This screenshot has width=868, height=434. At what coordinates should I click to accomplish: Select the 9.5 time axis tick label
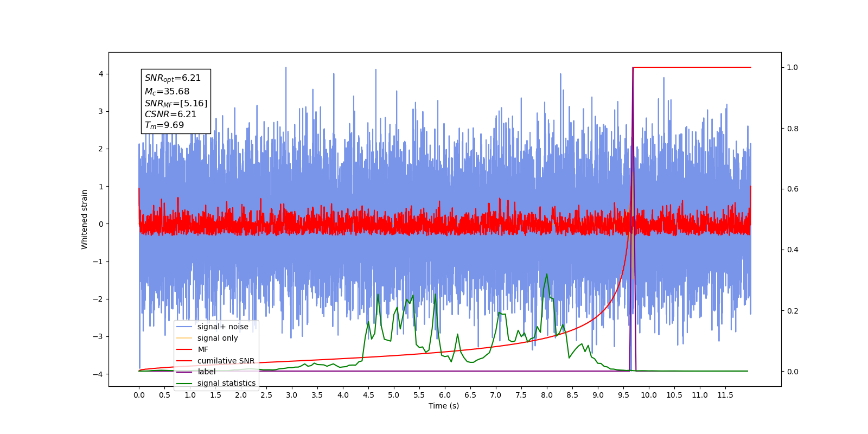tap(623, 395)
